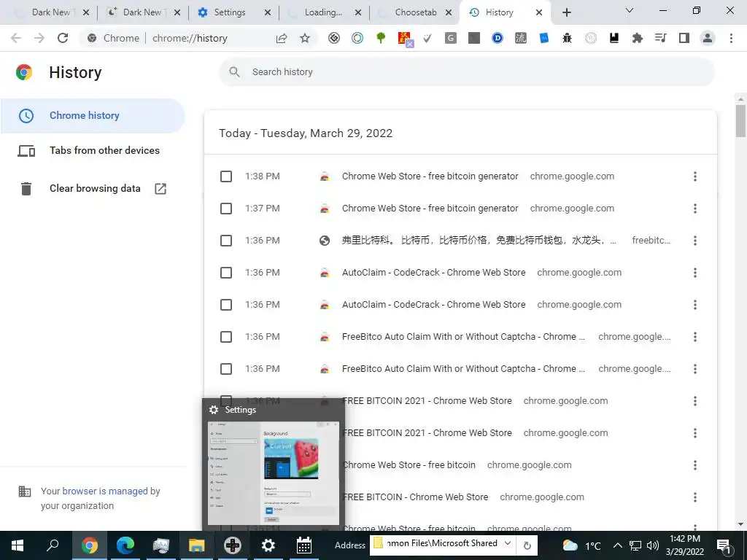
Task: Open the first FREE BITCOIN 2021 history link
Action: click(427, 401)
